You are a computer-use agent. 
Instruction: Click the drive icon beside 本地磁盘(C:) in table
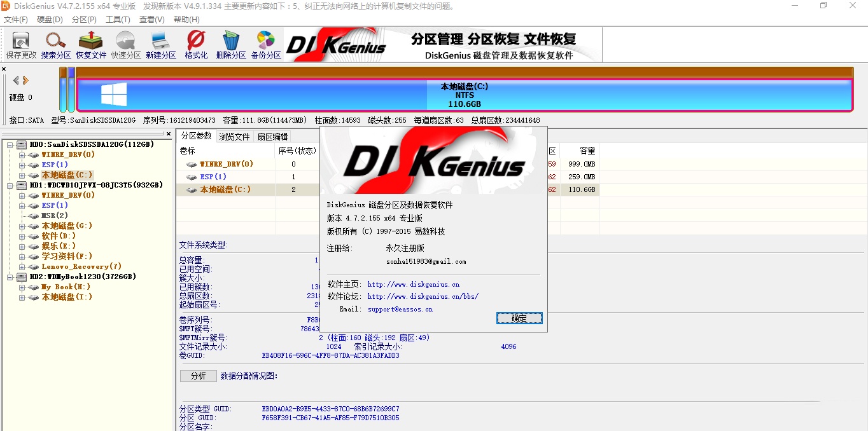coord(192,189)
